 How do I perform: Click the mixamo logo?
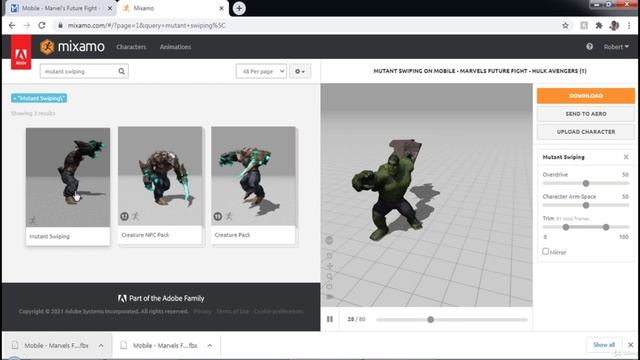tap(72, 47)
